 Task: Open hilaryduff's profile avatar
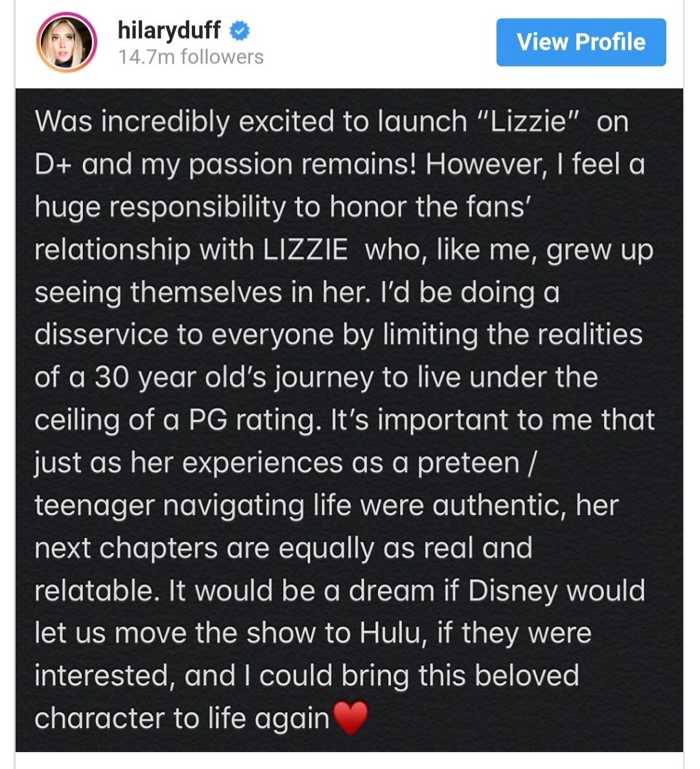[x=66, y=42]
